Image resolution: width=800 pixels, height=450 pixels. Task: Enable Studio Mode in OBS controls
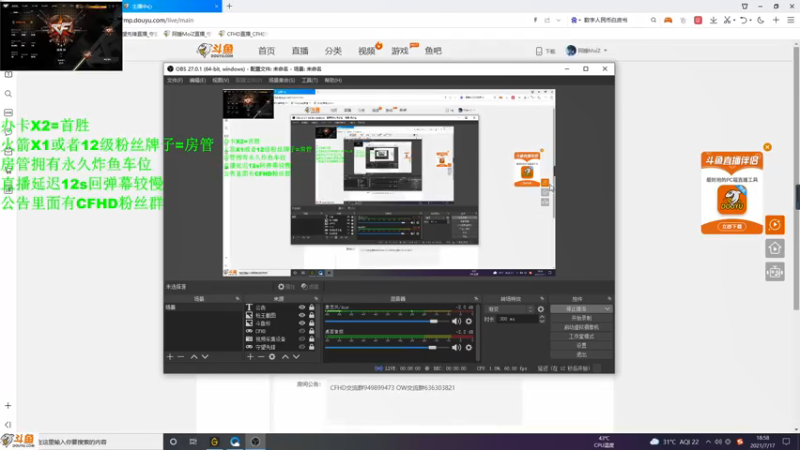581,336
